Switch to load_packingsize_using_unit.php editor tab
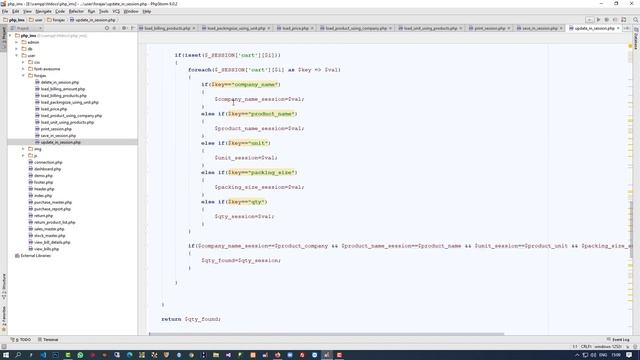The height and width of the screenshot is (360, 640). [236, 28]
